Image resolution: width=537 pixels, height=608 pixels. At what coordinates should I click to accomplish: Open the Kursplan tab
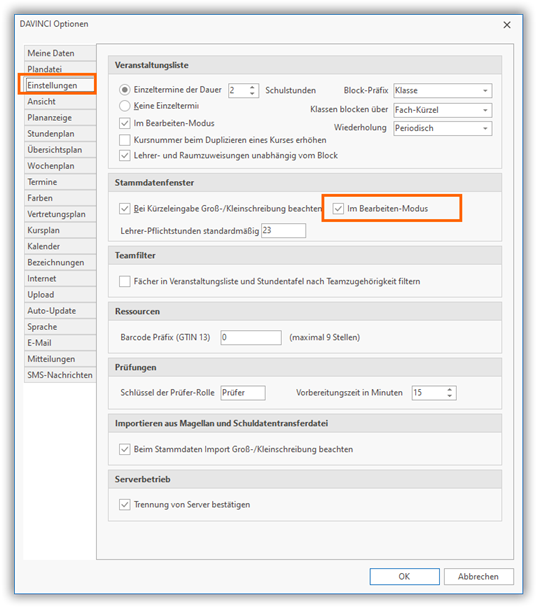pyautogui.click(x=60, y=230)
